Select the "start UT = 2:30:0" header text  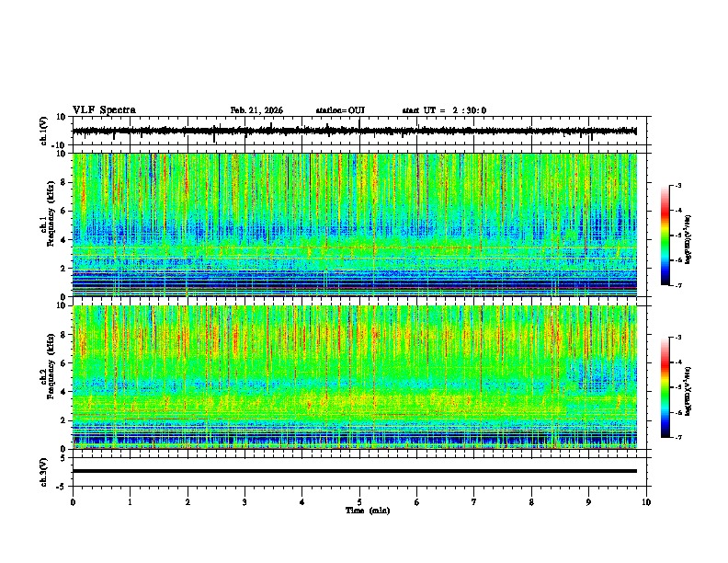click(444, 110)
